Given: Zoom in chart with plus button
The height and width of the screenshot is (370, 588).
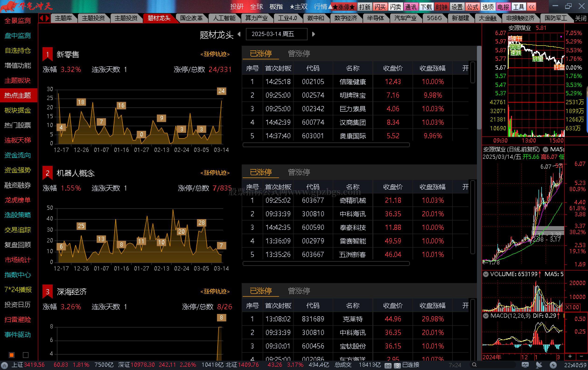Looking at the screenshot, I should 570,356.
